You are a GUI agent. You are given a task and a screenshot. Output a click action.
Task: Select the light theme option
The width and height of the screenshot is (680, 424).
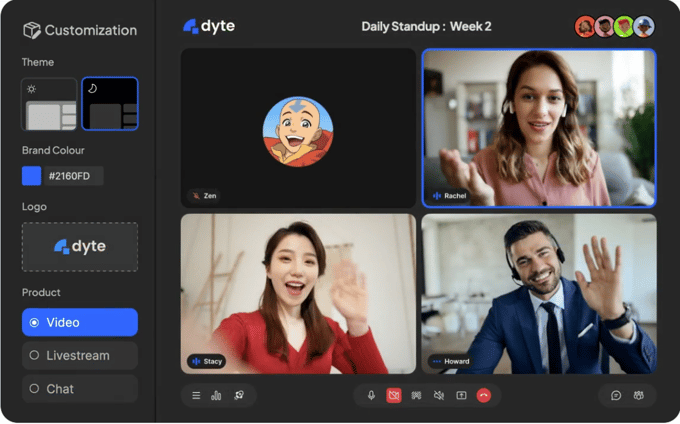click(x=49, y=104)
